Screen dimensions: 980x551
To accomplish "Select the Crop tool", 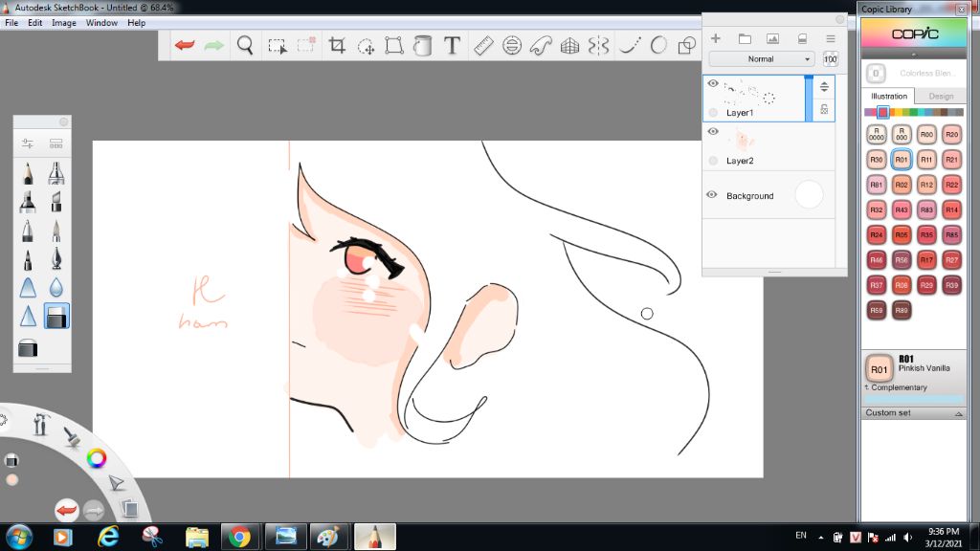I will coord(337,45).
